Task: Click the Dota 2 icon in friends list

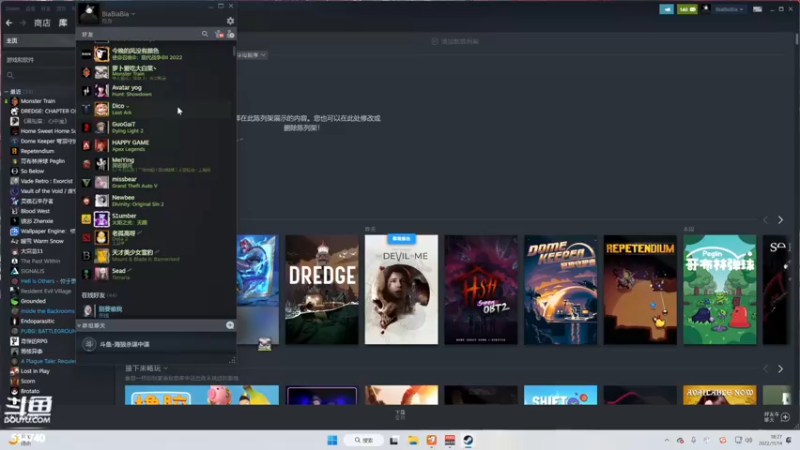Action: [x=86, y=237]
